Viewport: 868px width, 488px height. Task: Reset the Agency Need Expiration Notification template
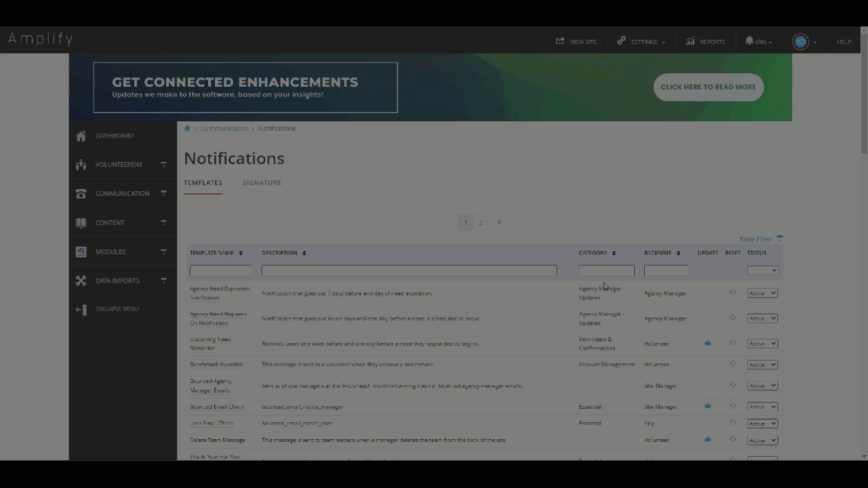tap(732, 293)
